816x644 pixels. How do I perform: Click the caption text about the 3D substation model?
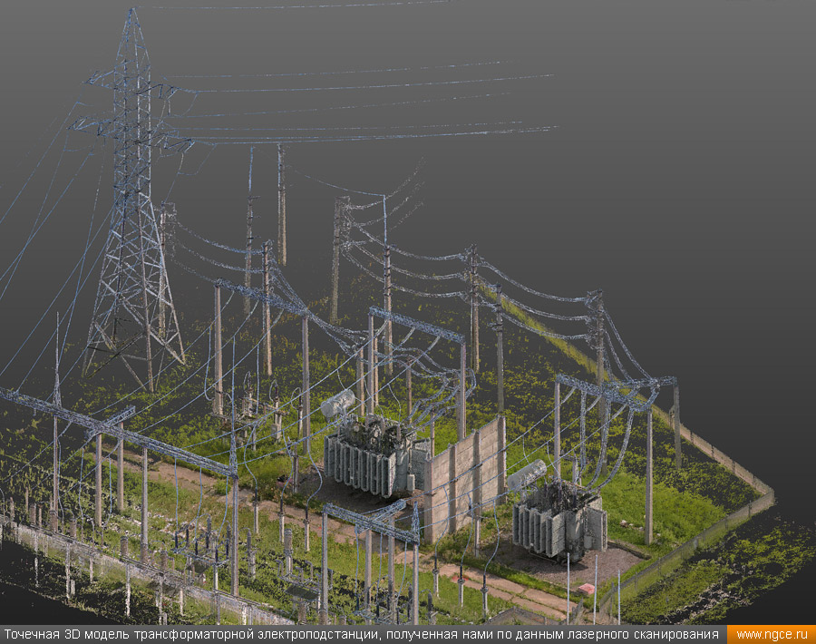363,634
